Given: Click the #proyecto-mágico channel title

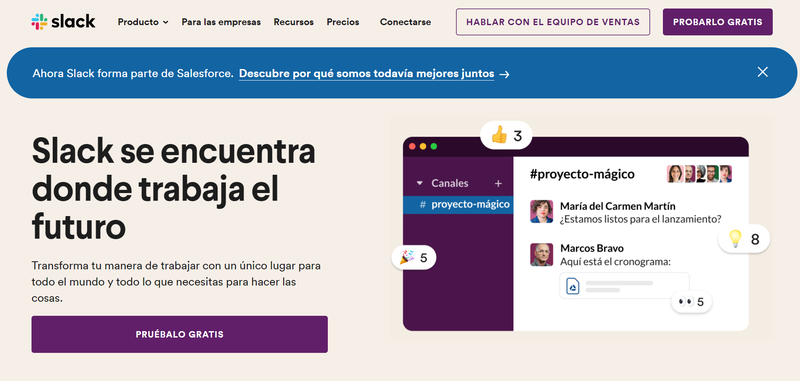Looking at the screenshot, I should (582, 174).
